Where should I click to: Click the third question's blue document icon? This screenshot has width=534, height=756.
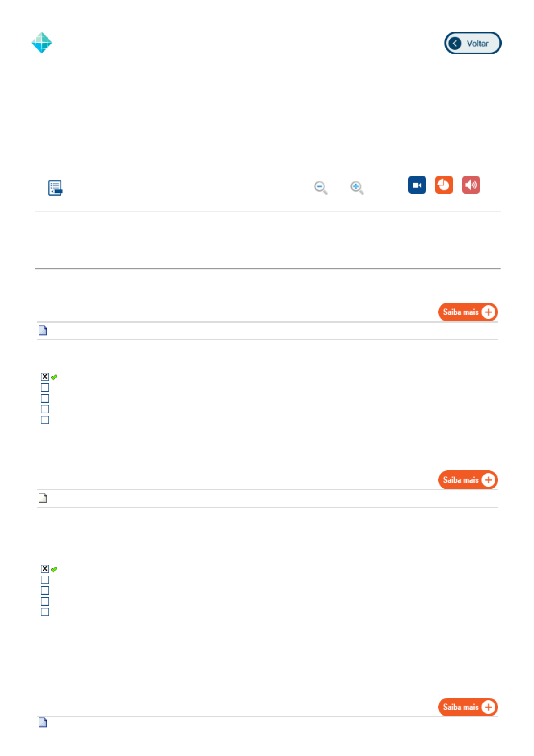[x=43, y=722]
